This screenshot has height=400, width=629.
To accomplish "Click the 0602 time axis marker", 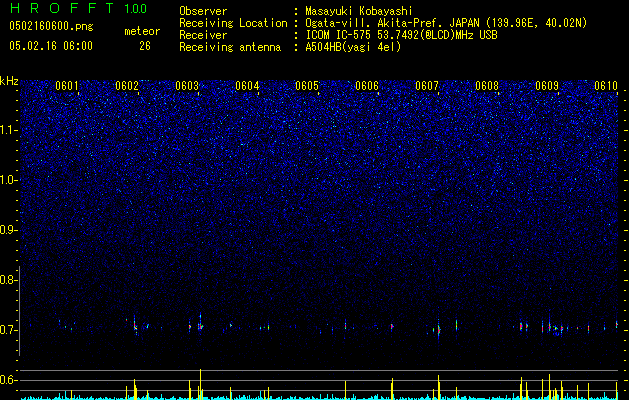I will coord(127,86).
